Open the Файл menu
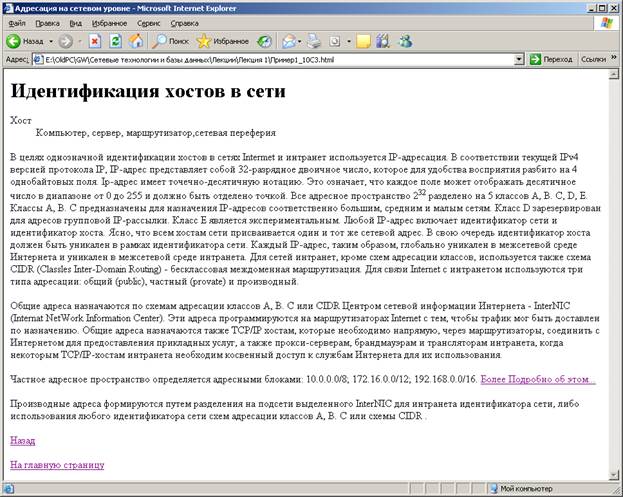This screenshot has height=497, width=623. (x=17, y=23)
